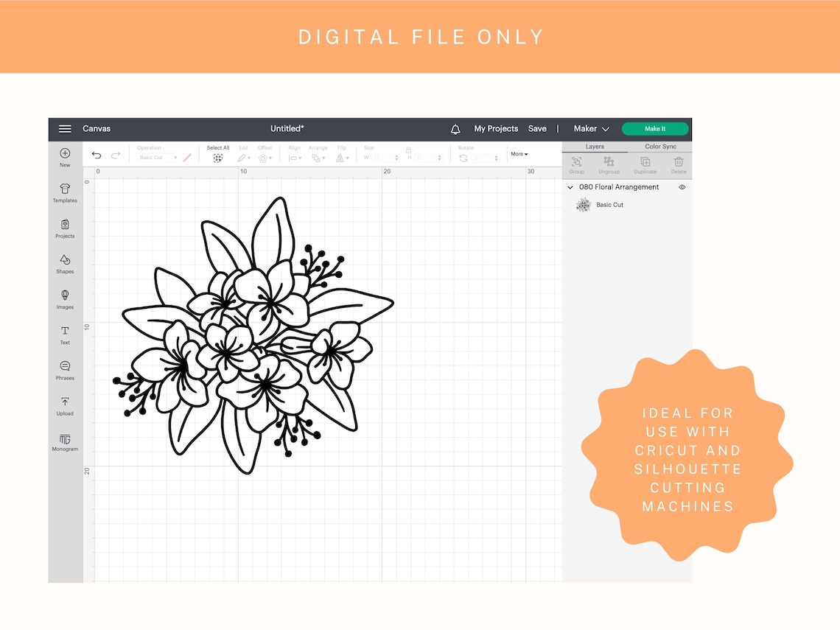
Task: Click the Operation color swatch
Action: point(188,157)
